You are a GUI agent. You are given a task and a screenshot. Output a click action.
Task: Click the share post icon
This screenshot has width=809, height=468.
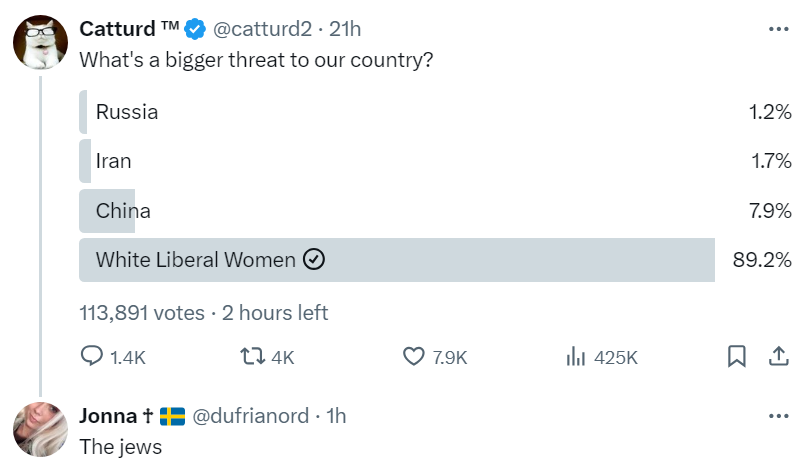[x=778, y=357]
